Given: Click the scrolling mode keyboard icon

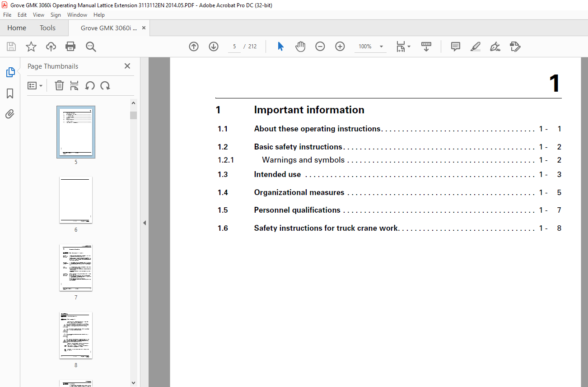Looking at the screenshot, I should 426,47.
